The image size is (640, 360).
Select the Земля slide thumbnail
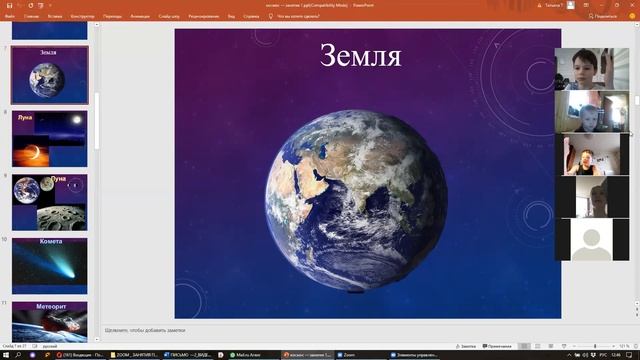pos(49,75)
